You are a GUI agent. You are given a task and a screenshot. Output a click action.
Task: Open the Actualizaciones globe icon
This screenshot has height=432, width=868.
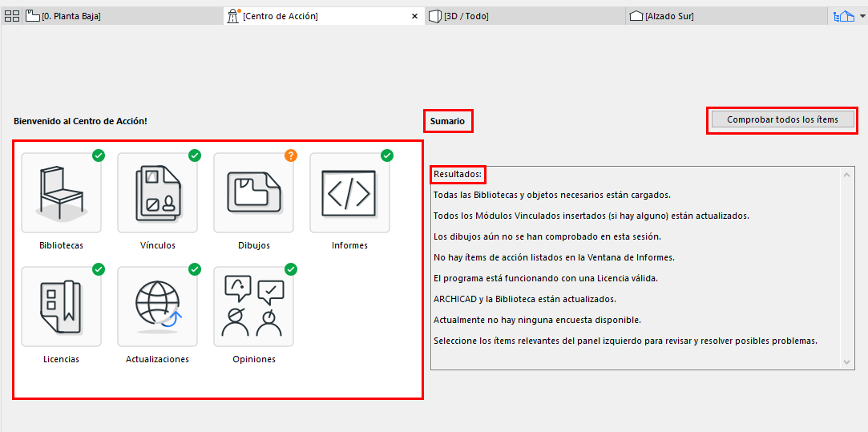pyautogui.click(x=158, y=307)
